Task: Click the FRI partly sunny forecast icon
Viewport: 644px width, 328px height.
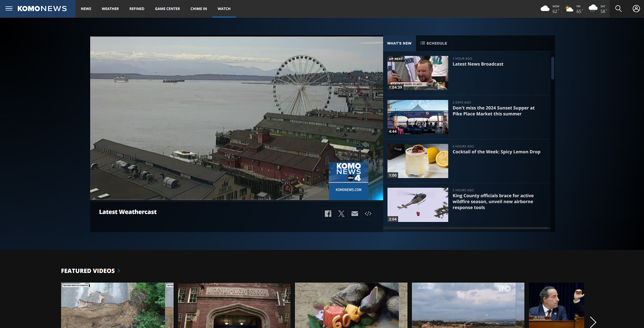Action: click(x=569, y=9)
